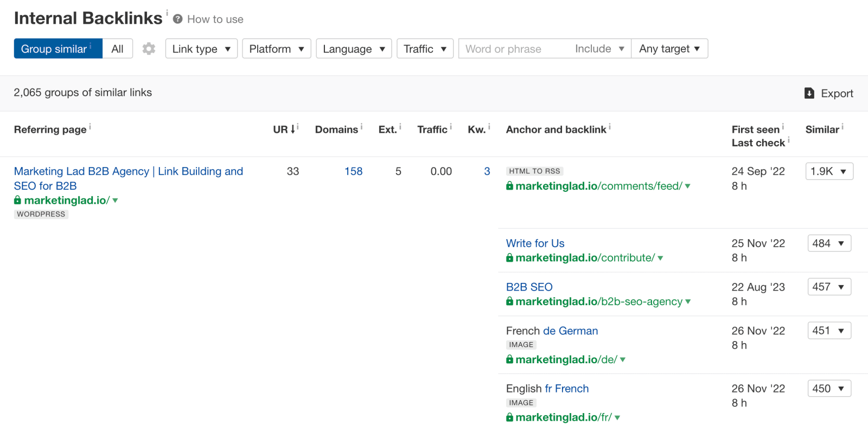Open the Platform filter dropdown

[277, 49]
